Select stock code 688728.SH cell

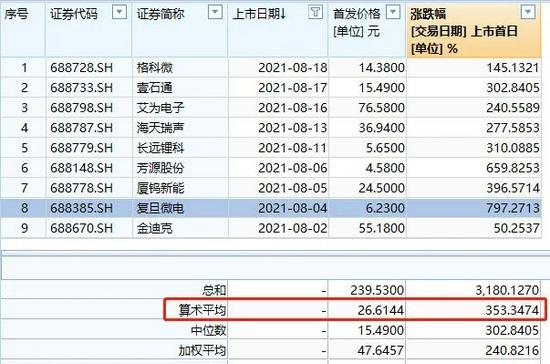[x=81, y=68]
